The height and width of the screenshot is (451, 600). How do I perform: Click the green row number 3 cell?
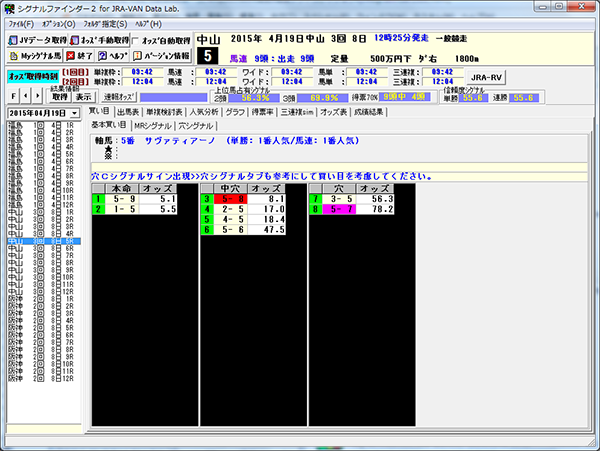click(207, 199)
